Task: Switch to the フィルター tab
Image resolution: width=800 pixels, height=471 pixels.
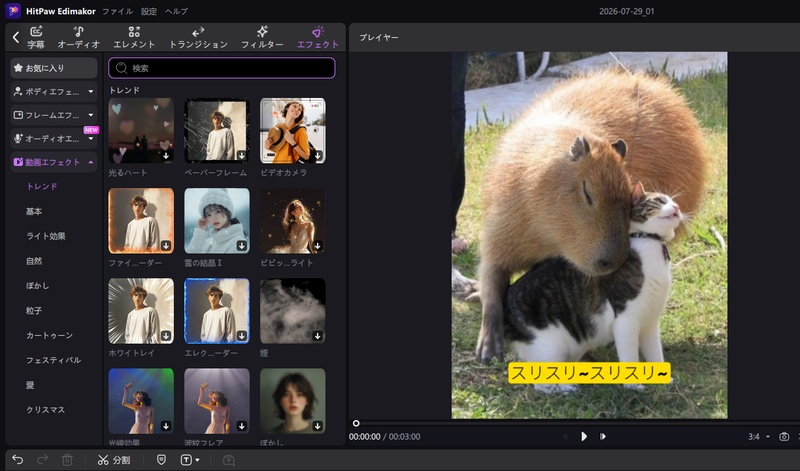Action: pos(262,38)
